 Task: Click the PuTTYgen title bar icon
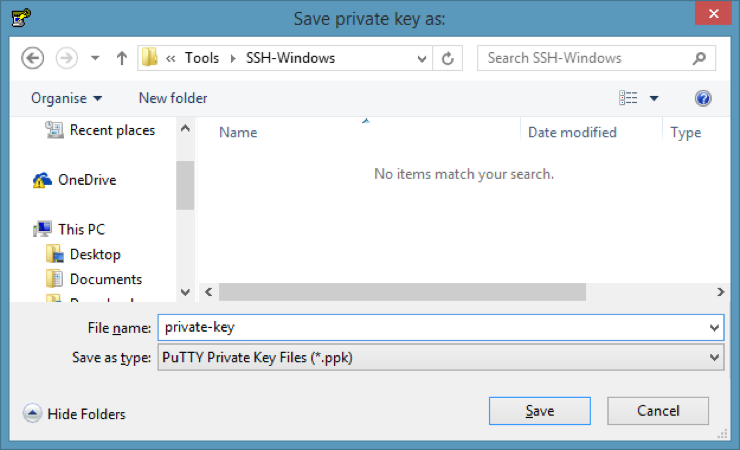click(21, 17)
